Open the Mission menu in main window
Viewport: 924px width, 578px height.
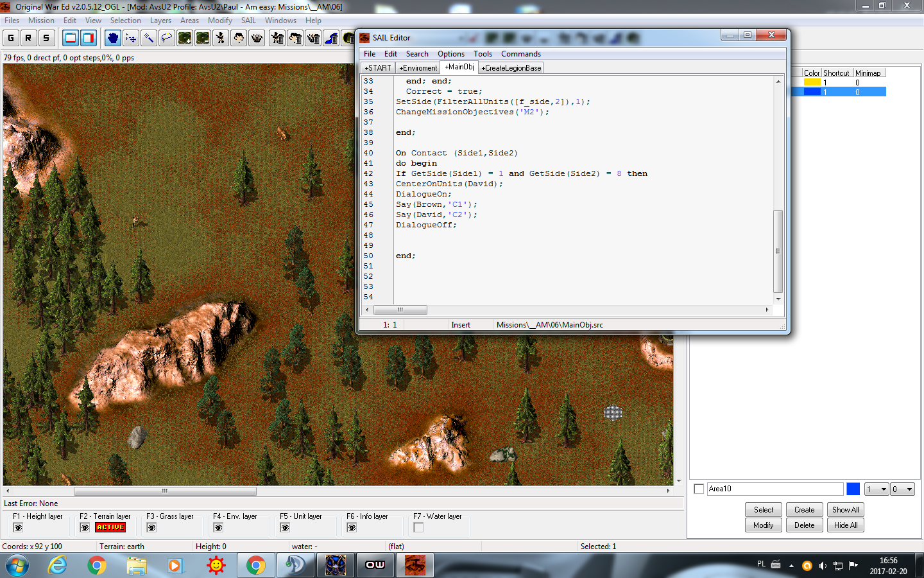tap(41, 21)
